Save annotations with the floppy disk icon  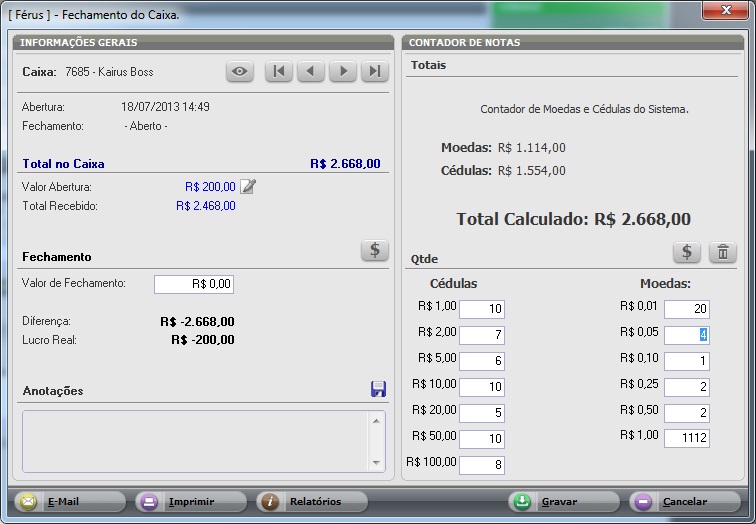point(378,389)
